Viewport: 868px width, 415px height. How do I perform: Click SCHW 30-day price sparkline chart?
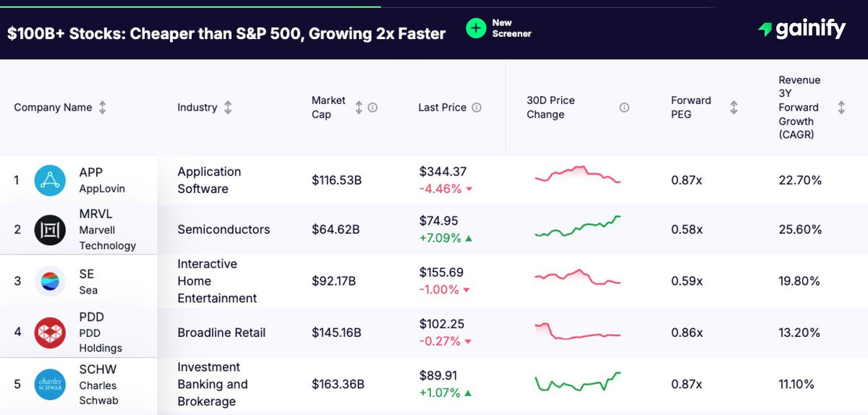[578, 382]
